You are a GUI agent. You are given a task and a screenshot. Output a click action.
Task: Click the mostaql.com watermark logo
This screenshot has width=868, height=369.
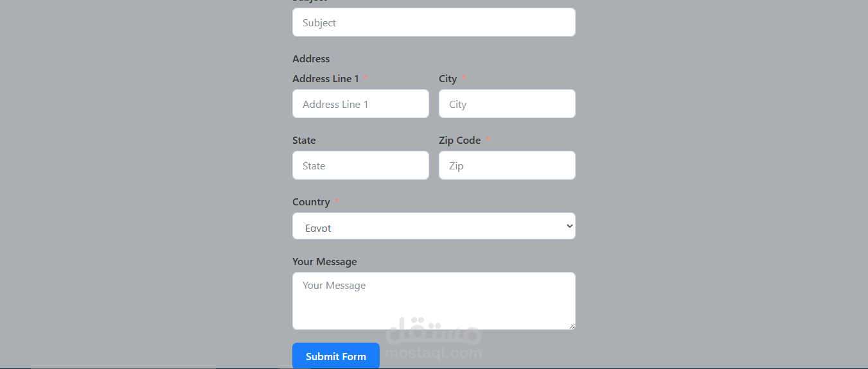tap(434, 338)
